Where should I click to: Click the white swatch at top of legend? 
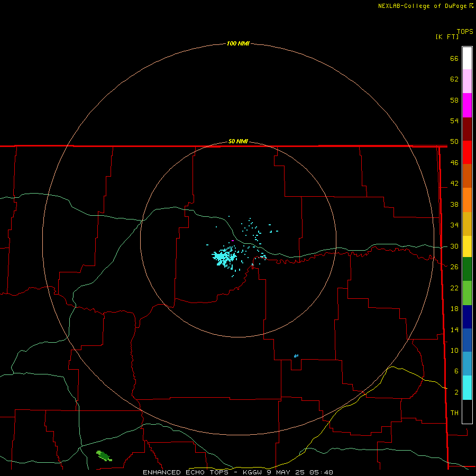coord(467,58)
